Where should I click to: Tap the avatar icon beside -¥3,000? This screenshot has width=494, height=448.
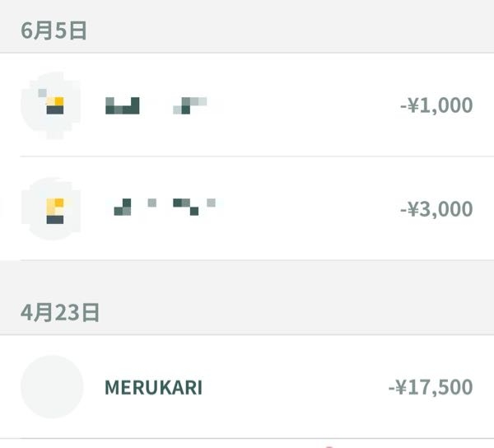click(51, 208)
